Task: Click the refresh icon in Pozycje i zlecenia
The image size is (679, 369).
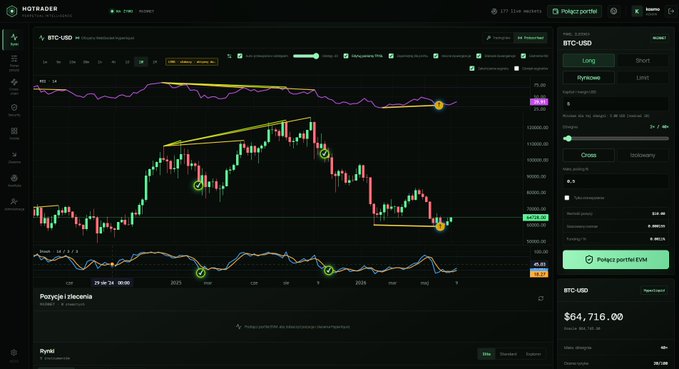Action: click(x=541, y=298)
